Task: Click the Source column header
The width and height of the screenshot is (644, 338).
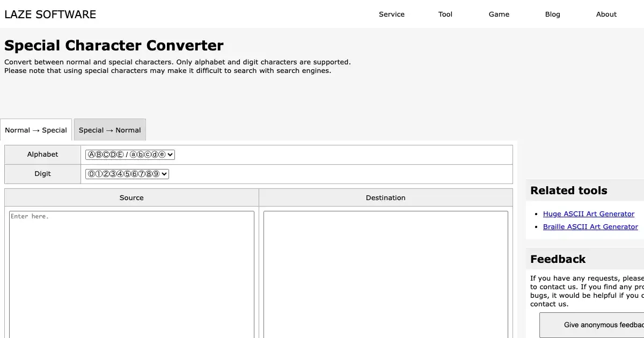Action: coord(131,198)
